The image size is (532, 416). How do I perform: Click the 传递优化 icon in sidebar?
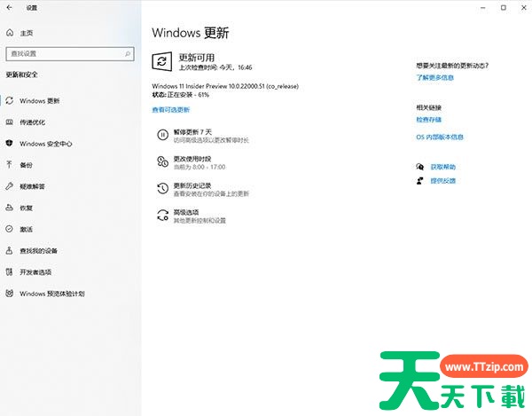pyautogui.click(x=10, y=122)
